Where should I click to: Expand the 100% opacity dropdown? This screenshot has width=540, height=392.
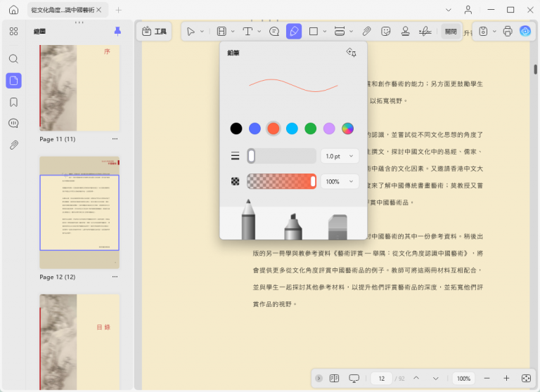[340, 182]
